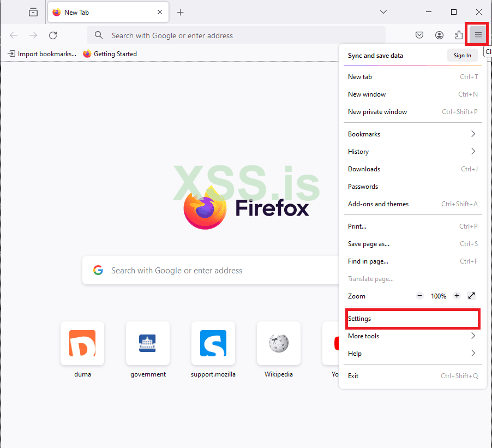Open a new tab with plus button

point(180,12)
